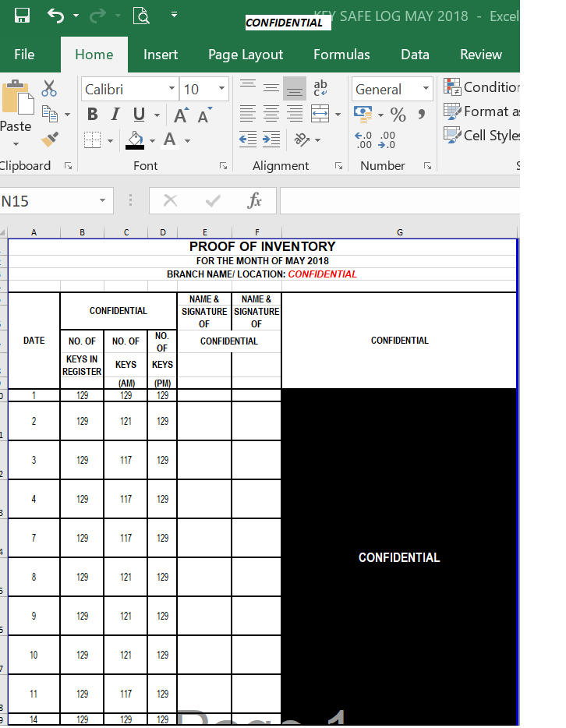This screenshot has width=566, height=728.
Task: Apply cell borders using the Borders icon
Action: [x=93, y=140]
